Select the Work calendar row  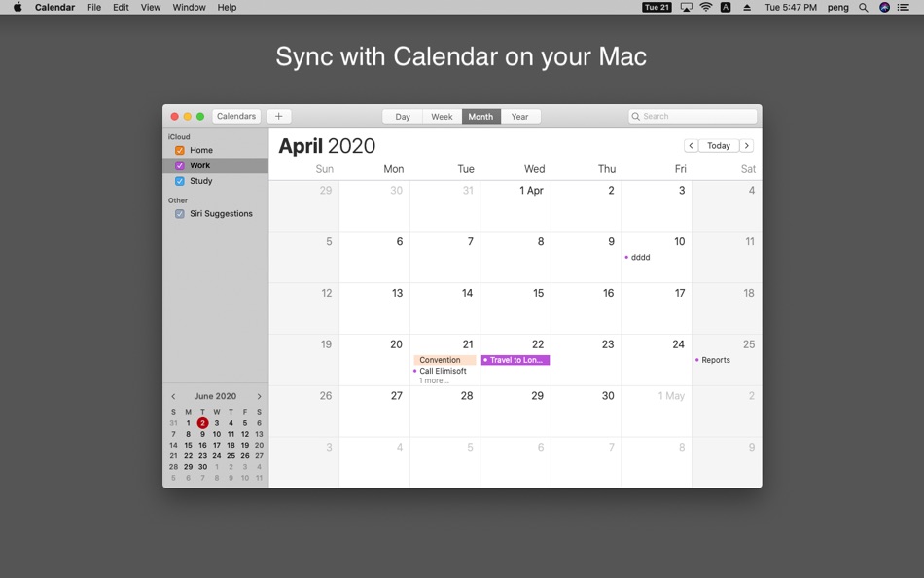click(x=216, y=165)
